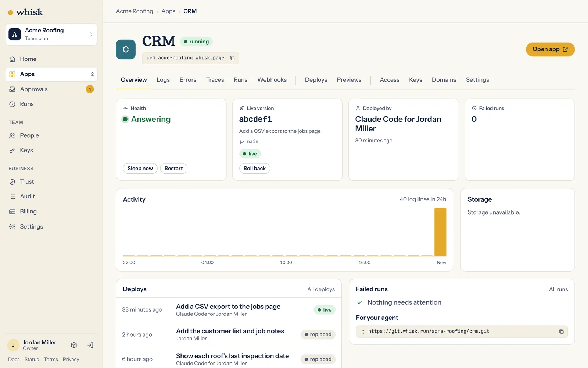Viewport: 588px width, 368px height.
Task: Copy the git repository URL
Action: point(561,332)
